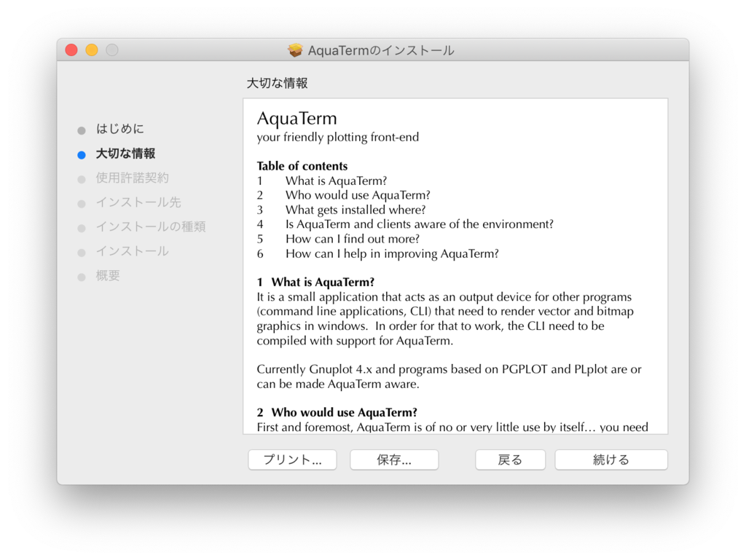Click the AquaTerm title in the readme
Viewport: 746px width, 560px height.
(297, 119)
